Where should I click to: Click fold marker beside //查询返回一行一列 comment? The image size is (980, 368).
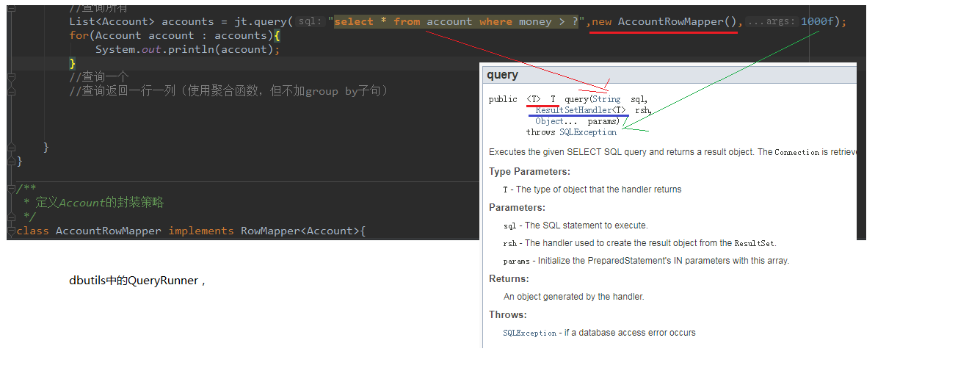coord(11,91)
